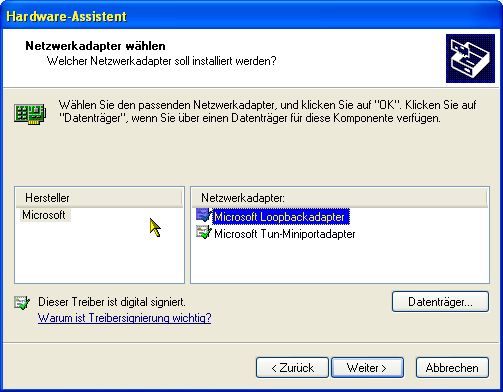The width and height of the screenshot is (503, 392).
Task: Cancel the wizard with Abbrechen
Action: (452, 368)
